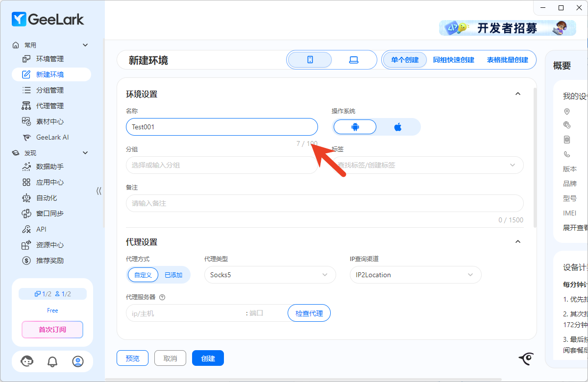Switch to the desktop computer environment type

click(x=353, y=60)
